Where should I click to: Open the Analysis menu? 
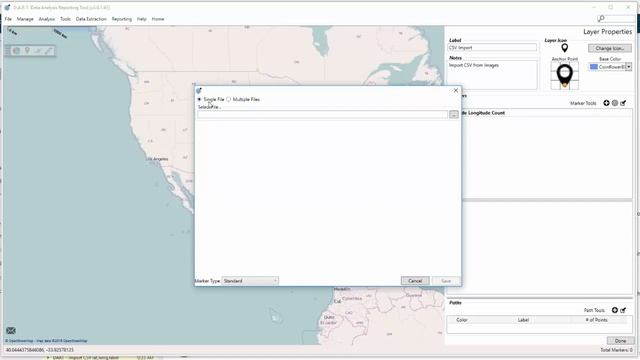47,19
